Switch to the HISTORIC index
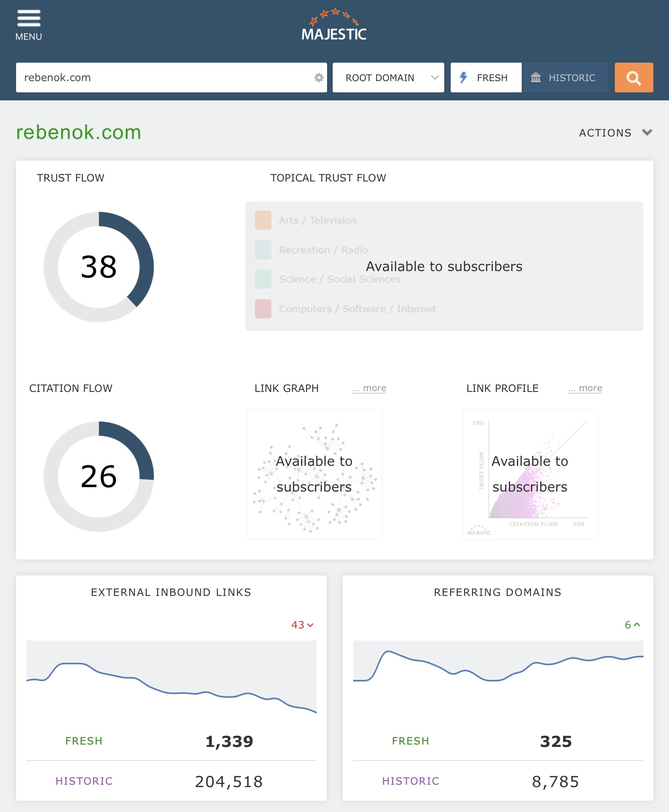669x812 pixels. click(565, 78)
